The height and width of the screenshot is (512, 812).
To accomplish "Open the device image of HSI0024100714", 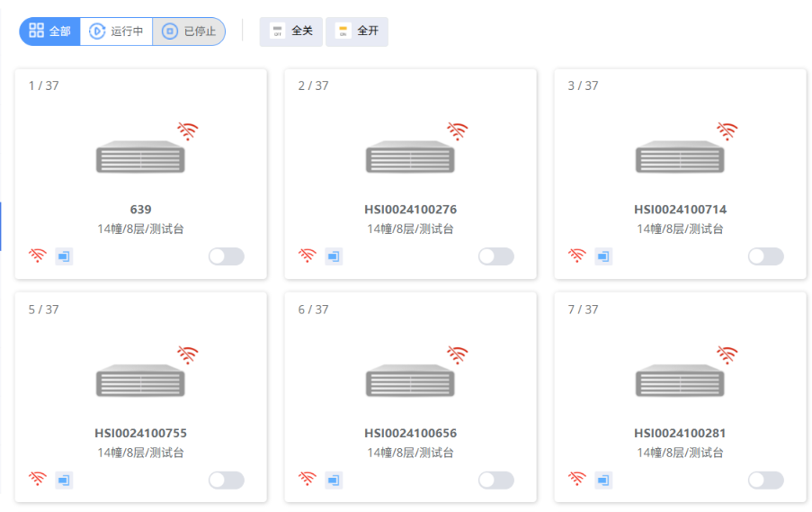I will 680,157.
